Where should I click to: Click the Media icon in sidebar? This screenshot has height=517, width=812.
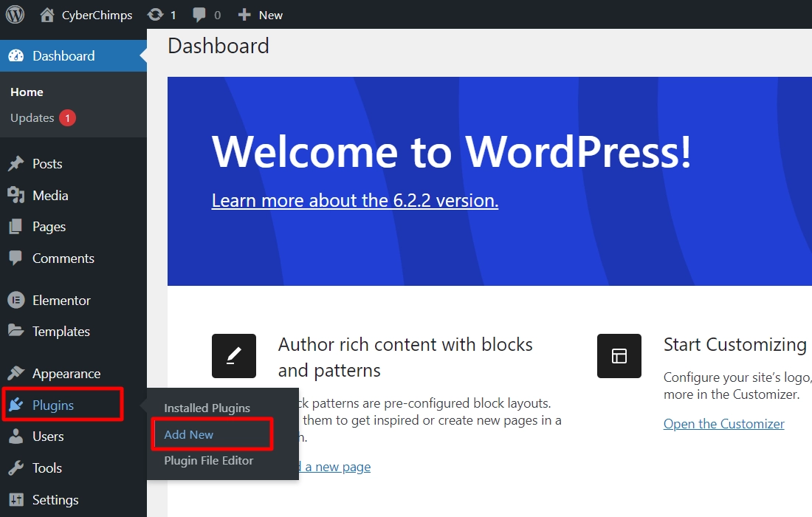[16, 195]
